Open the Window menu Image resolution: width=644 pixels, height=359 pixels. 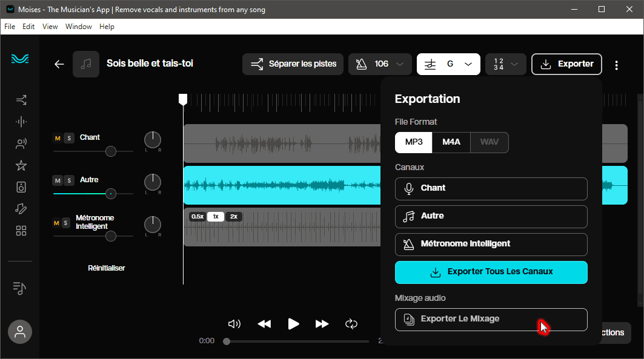click(x=78, y=26)
